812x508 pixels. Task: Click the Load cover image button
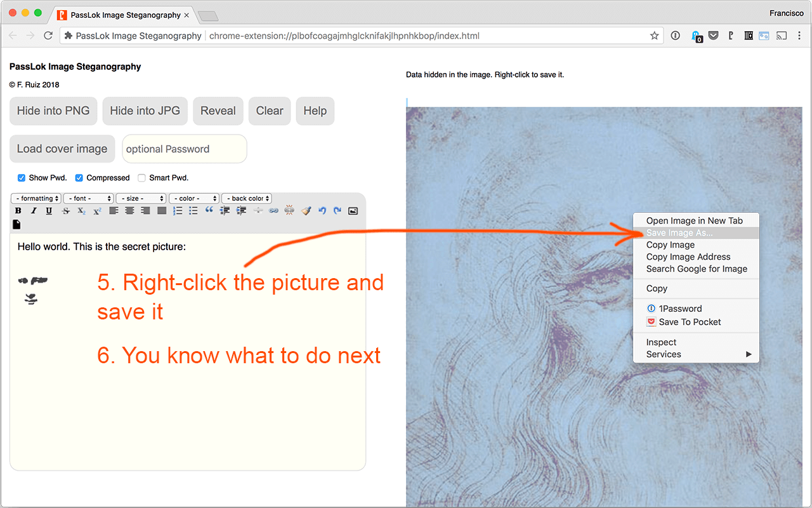point(62,149)
